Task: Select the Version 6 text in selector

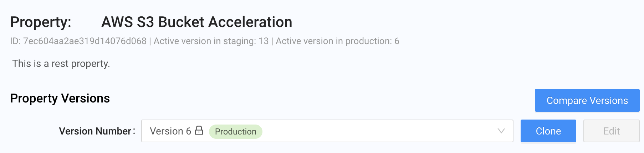Action: pyautogui.click(x=170, y=131)
